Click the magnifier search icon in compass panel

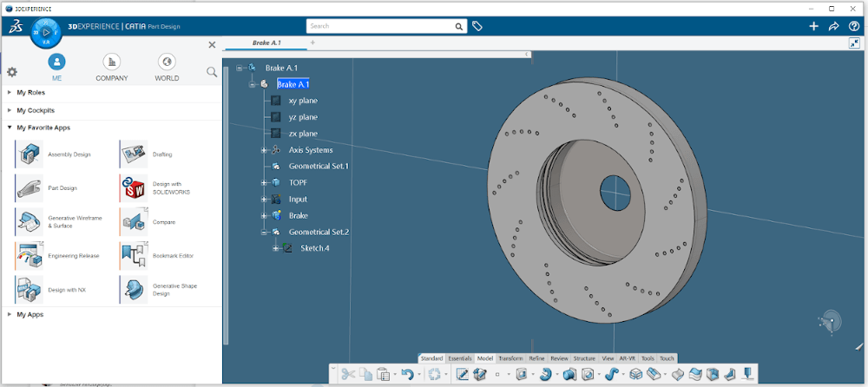pyautogui.click(x=212, y=71)
